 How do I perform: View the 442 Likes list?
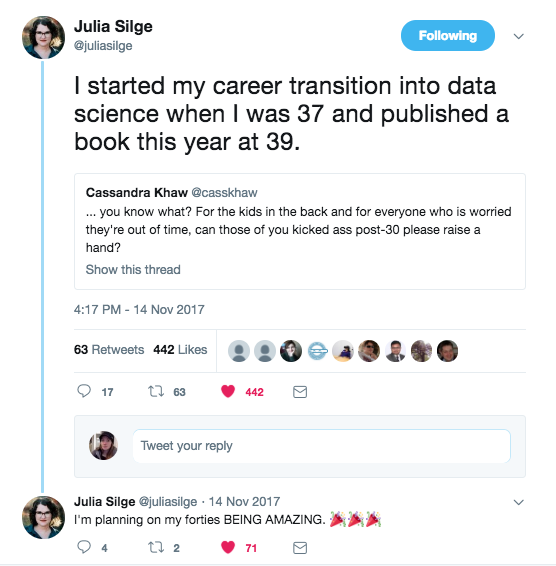pyautogui.click(x=180, y=349)
